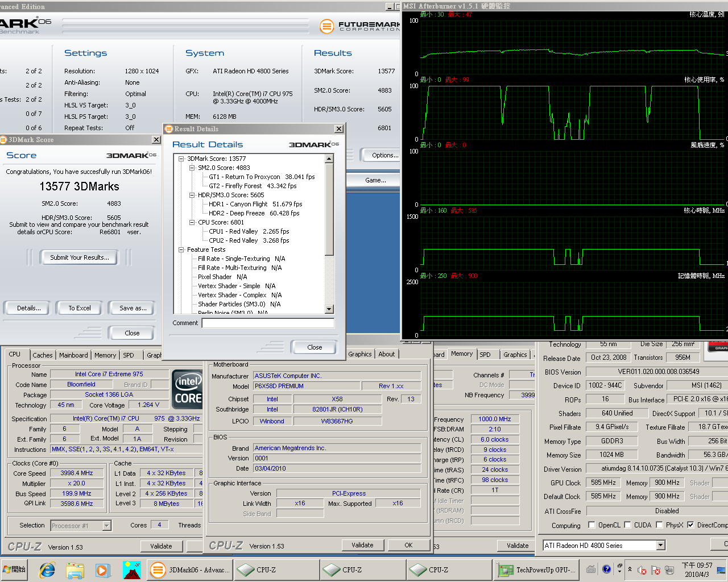728x582 pixels.
Task: Click the help question mark tray icon
Action: pyautogui.click(x=606, y=569)
